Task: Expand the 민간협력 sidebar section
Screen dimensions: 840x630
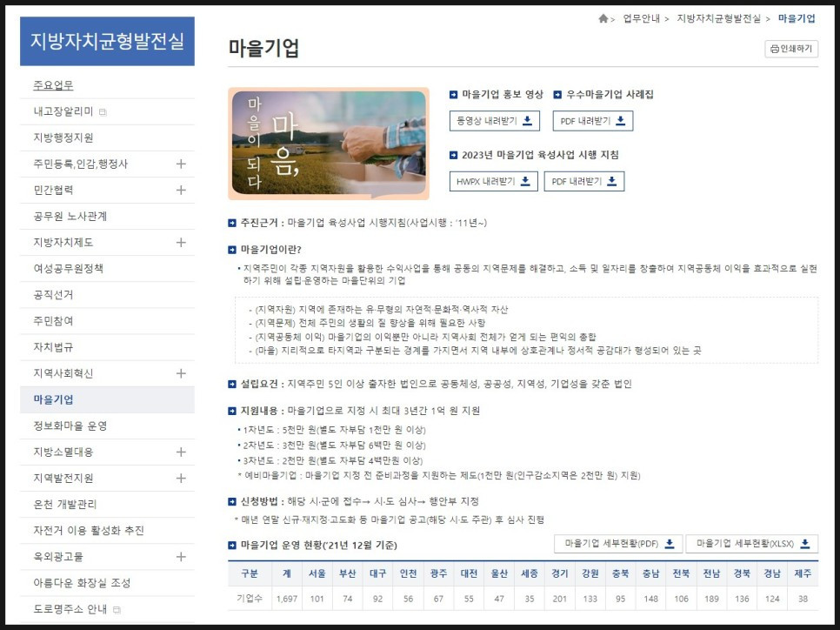Action: pos(181,190)
